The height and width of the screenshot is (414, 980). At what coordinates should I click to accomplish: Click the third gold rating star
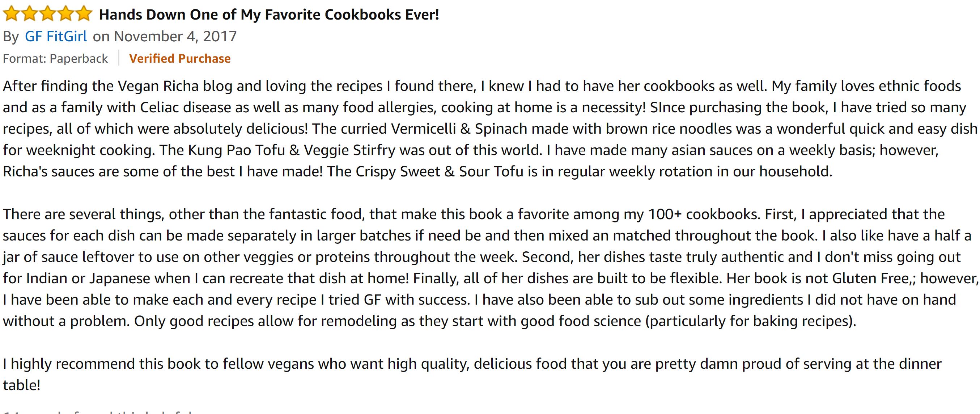[x=47, y=14]
